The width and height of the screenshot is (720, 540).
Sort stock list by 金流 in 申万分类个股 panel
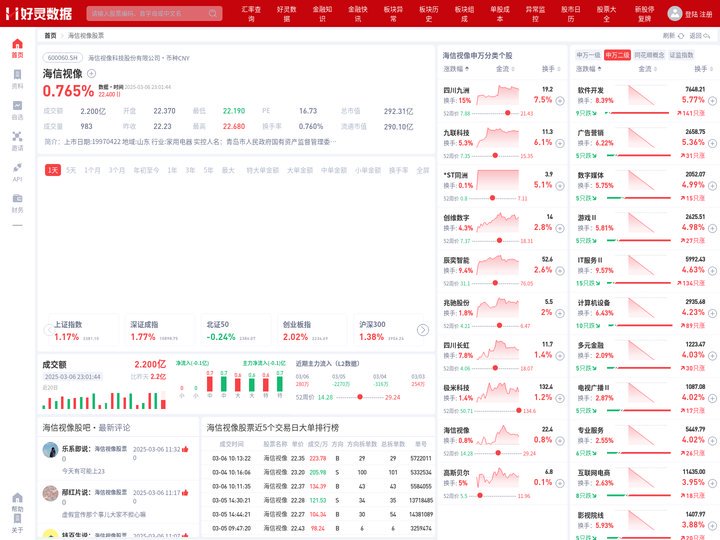point(505,69)
